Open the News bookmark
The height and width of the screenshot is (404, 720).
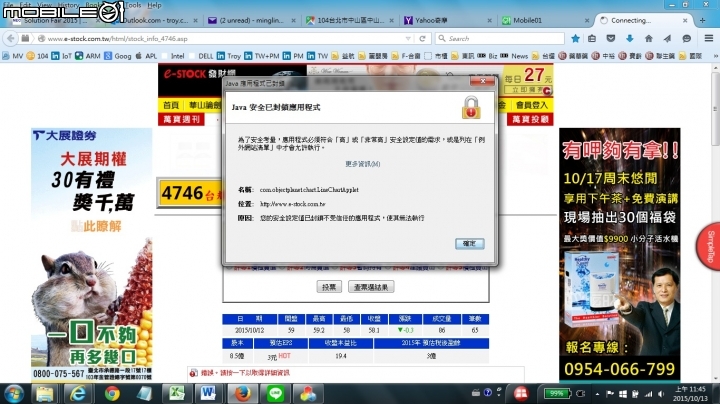514,56
